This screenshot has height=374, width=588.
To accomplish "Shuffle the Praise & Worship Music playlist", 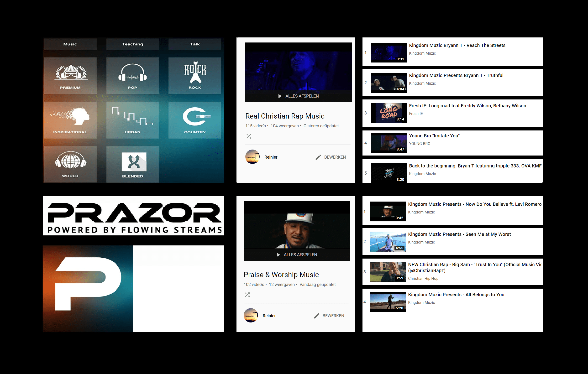I will (247, 295).
